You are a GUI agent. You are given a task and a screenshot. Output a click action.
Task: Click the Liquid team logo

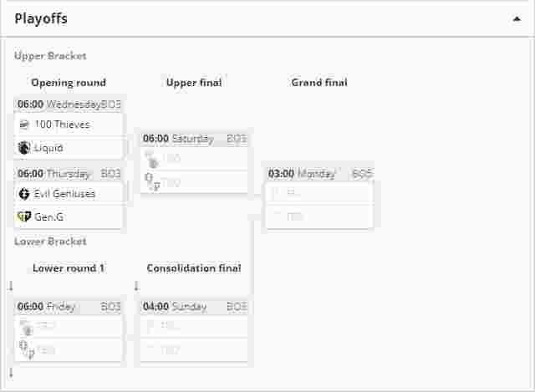point(24,148)
